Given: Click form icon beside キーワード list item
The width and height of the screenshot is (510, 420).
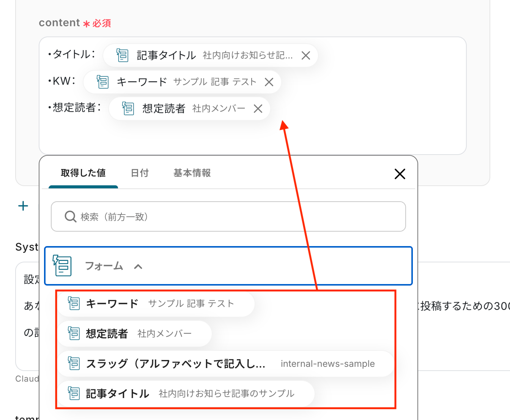Looking at the screenshot, I should point(74,303).
